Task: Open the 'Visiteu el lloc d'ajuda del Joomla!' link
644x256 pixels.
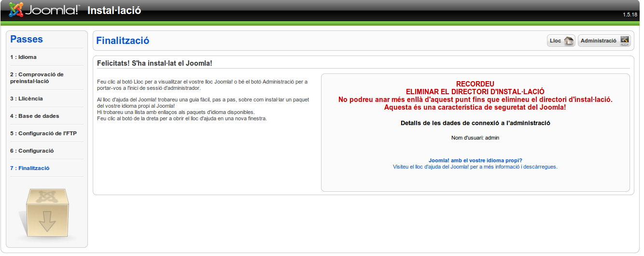Action: [476, 167]
